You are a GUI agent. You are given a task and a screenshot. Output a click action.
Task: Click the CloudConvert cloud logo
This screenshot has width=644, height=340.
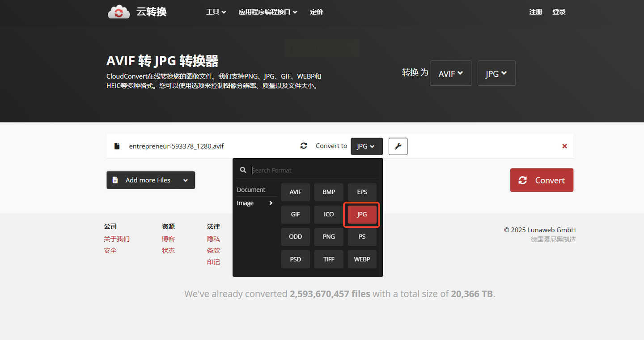119,12
